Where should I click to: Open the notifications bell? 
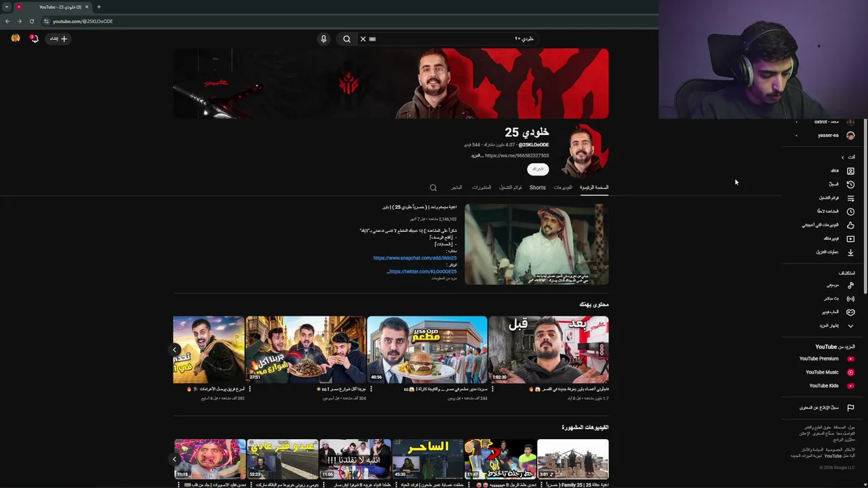(x=34, y=39)
